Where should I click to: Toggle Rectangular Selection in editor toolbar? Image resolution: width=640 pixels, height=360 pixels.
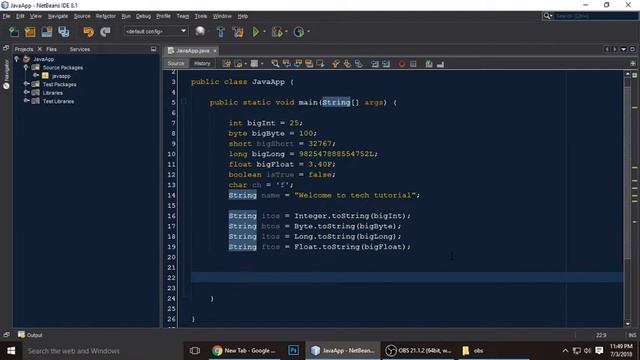(320, 64)
